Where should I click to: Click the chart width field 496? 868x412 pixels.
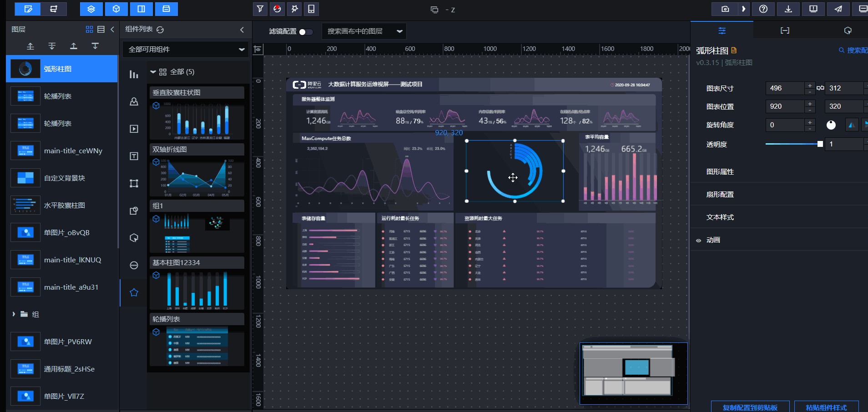pos(785,88)
